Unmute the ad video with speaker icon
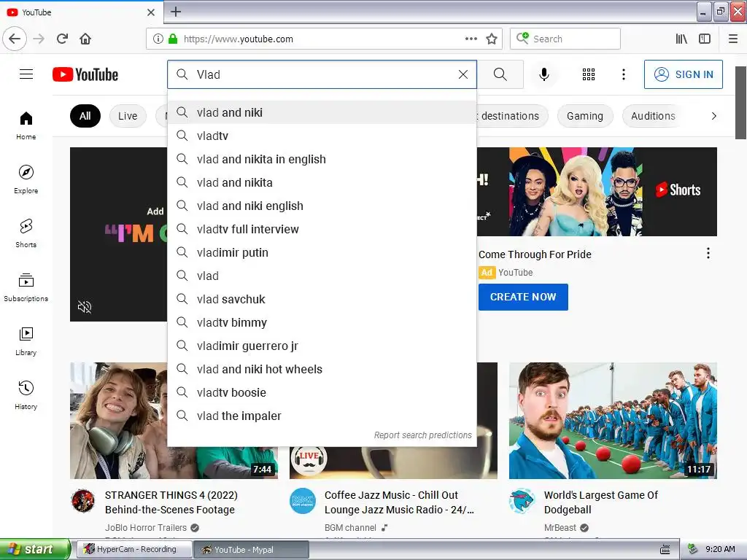The height and width of the screenshot is (560, 747). pyautogui.click(x=85, y=307)
